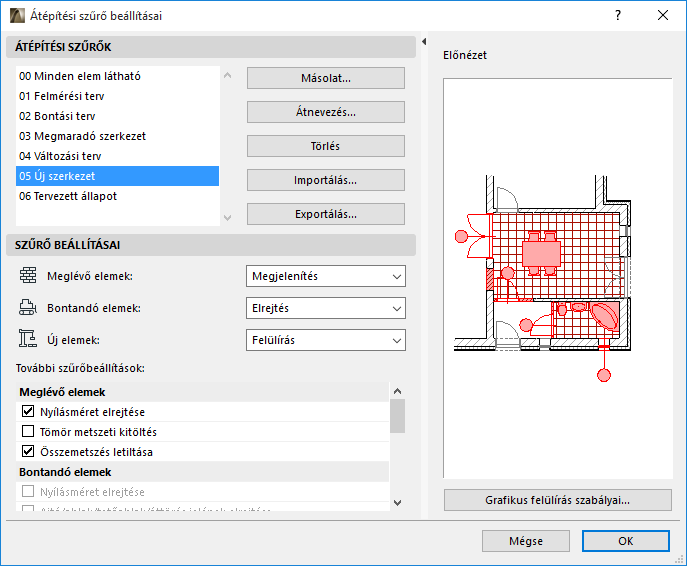Click the additional settings scrollbar up arrow
This screenshot has width=687, height=566.
(397, 391)
